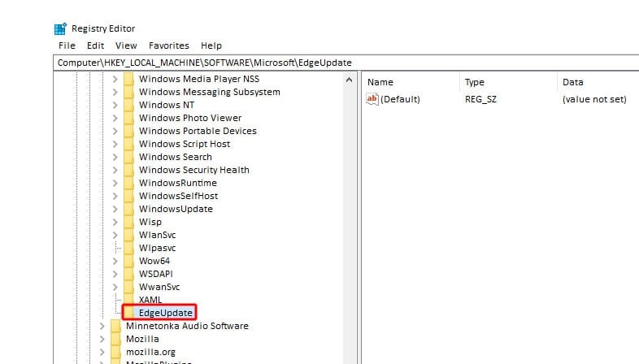Click the folder icon beside Windows Messaging Subsystem

pos(128,92)
